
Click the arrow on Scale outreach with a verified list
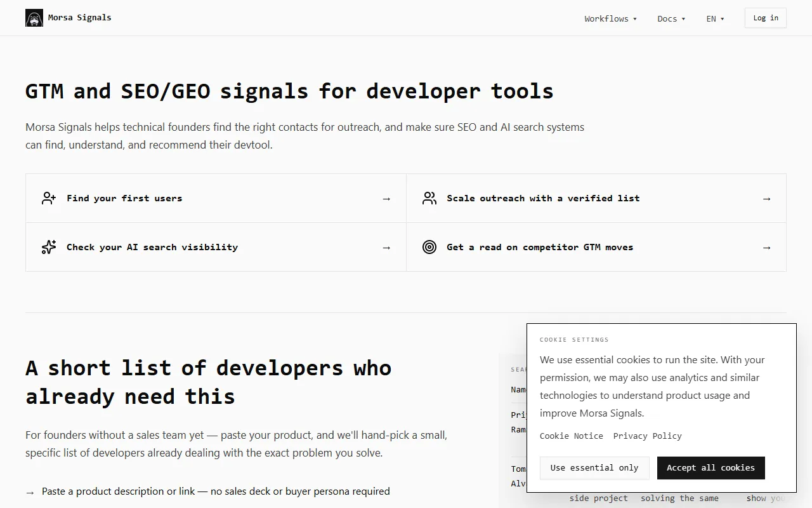[766, 199]
